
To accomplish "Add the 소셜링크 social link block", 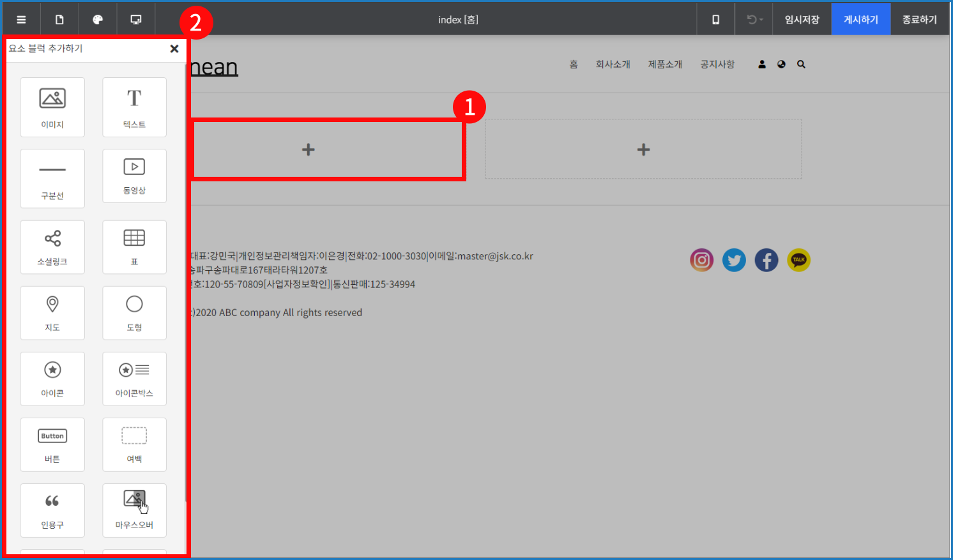I will (x=52, y=247).
